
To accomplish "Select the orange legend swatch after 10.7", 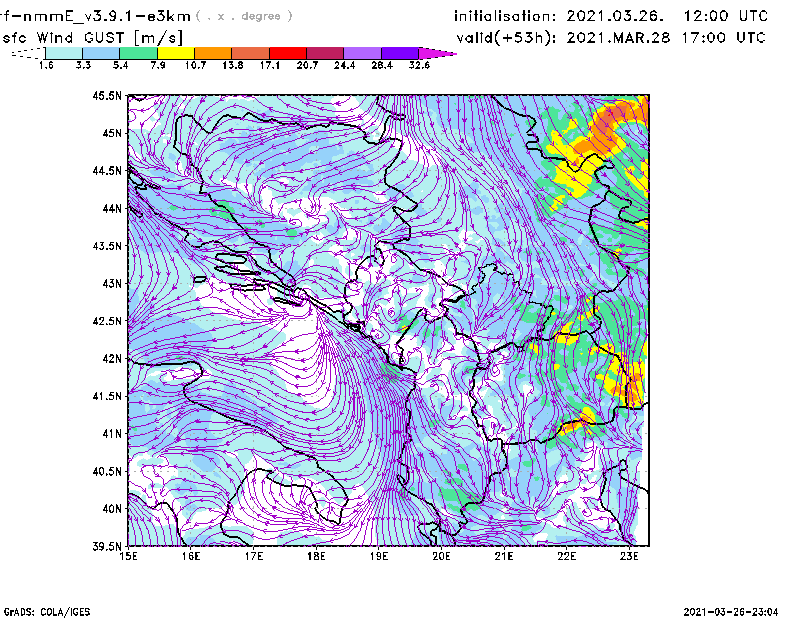I will (213, 53).
